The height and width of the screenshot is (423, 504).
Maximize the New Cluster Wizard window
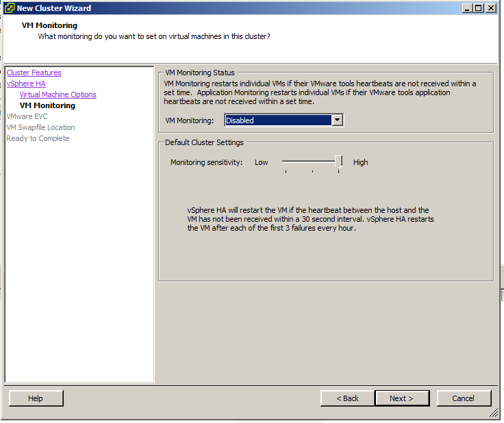coord(479,8)
